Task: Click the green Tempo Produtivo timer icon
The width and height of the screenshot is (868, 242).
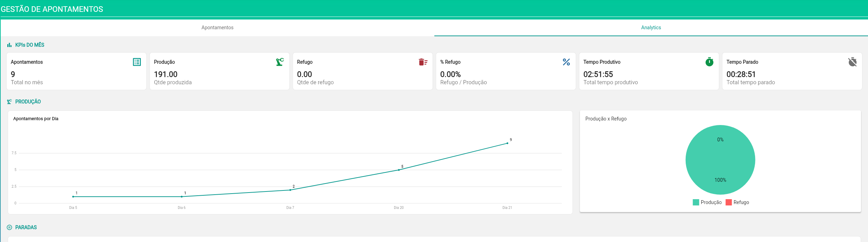Action: click(709, 62)
